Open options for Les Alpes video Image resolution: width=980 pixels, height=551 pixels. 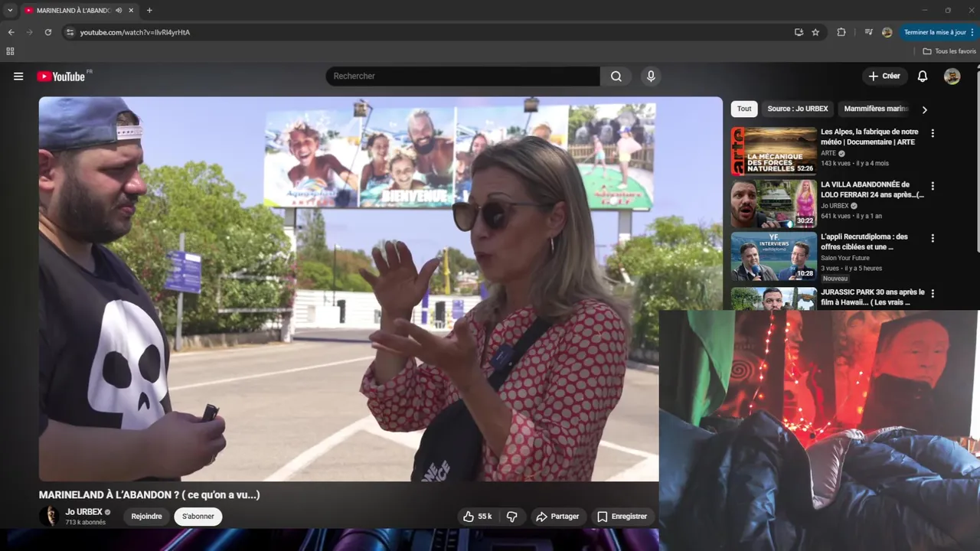coord(933,133)
